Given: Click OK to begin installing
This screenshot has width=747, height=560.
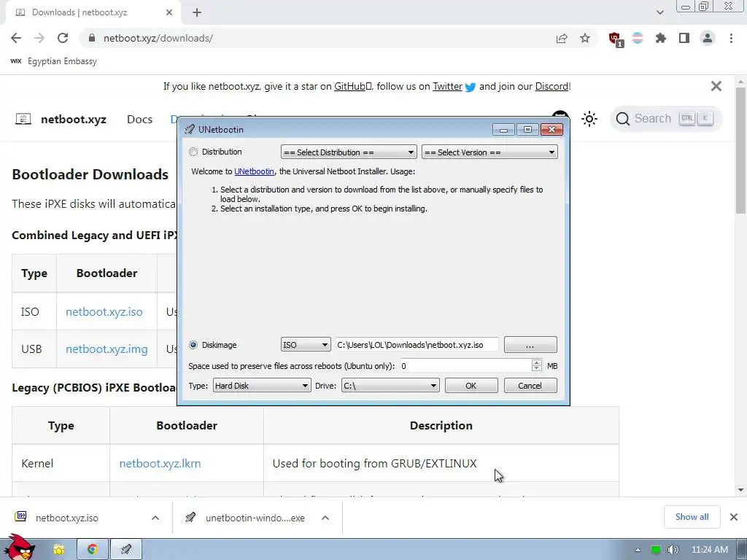Looking at the screenshot, I should (471, 386).
